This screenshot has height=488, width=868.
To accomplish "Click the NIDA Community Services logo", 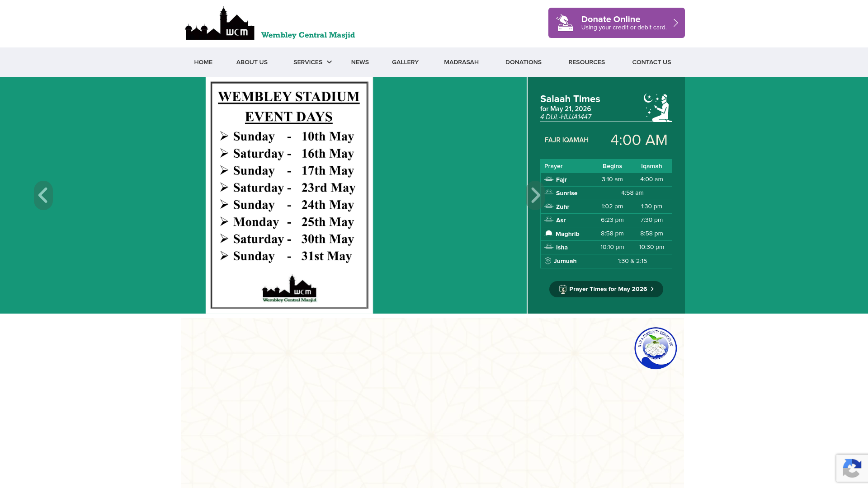I will [x=656, y=348].
